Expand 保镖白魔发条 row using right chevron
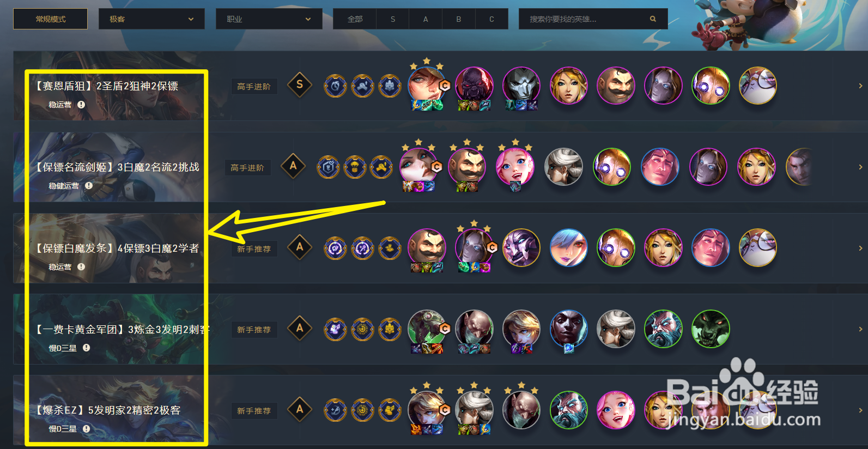The height and width of the screenshot is (449, 868). pos(860,248)
